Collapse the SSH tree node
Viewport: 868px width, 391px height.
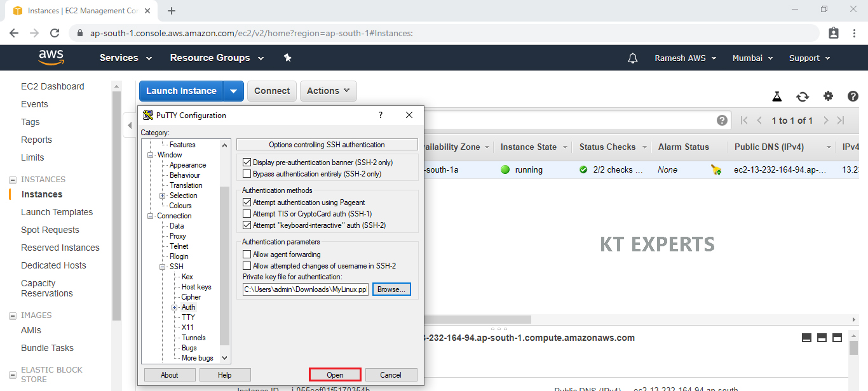163,267
